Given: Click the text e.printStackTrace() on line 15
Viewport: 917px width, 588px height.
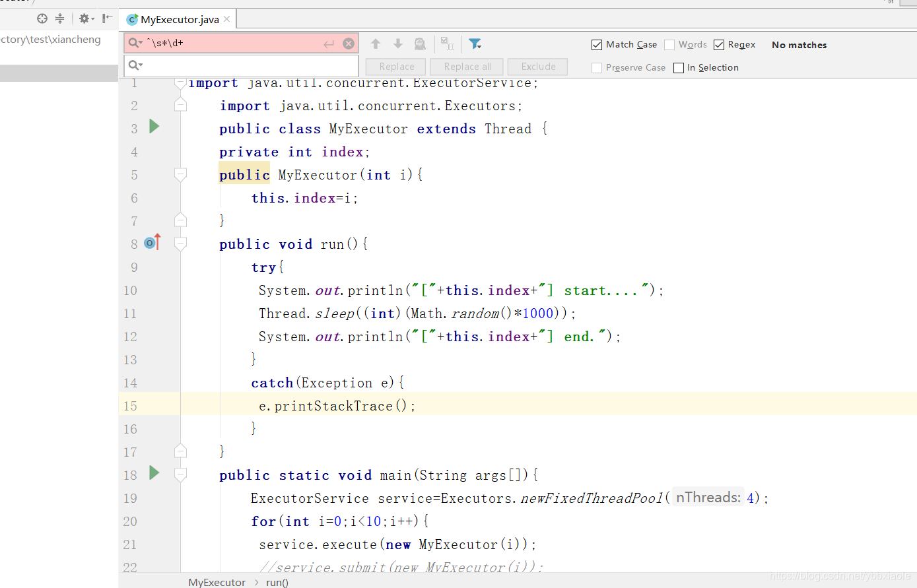Looking at the screenshot, I should (333, 406).
